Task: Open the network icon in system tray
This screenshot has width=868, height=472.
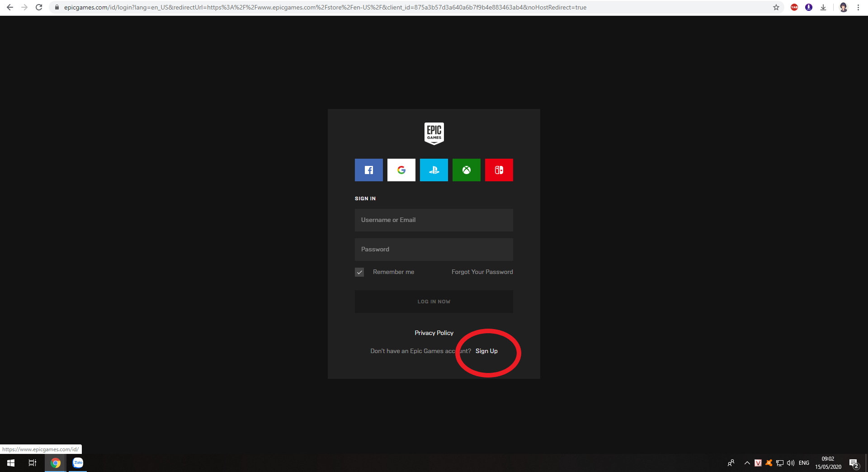Action: point(780,463)
